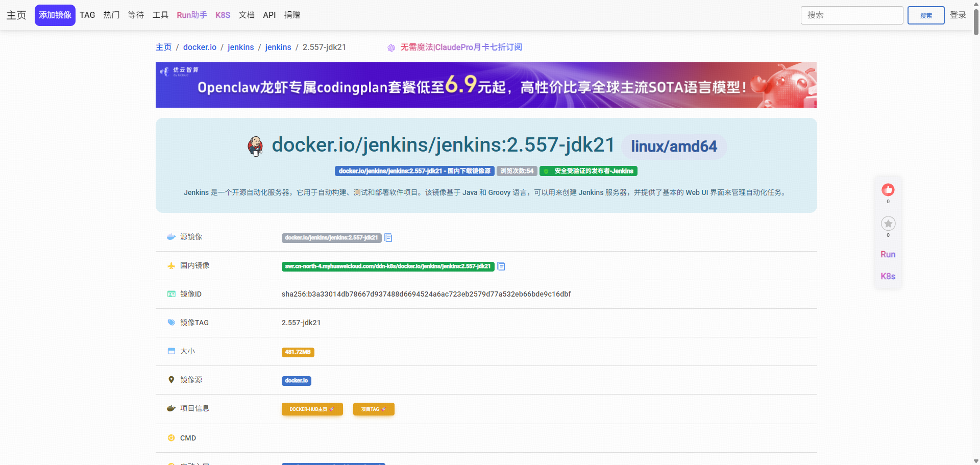
Task: Open K8S in the top navbar
Action: 223,15
